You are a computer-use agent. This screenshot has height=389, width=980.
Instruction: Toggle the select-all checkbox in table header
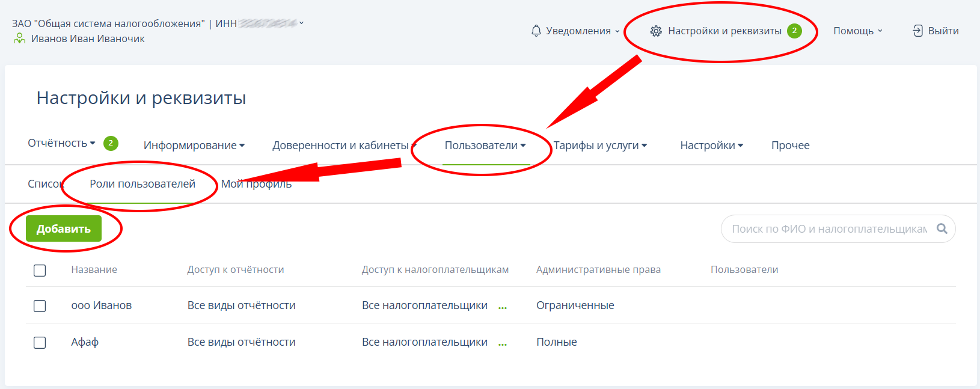tap(40, 270)
